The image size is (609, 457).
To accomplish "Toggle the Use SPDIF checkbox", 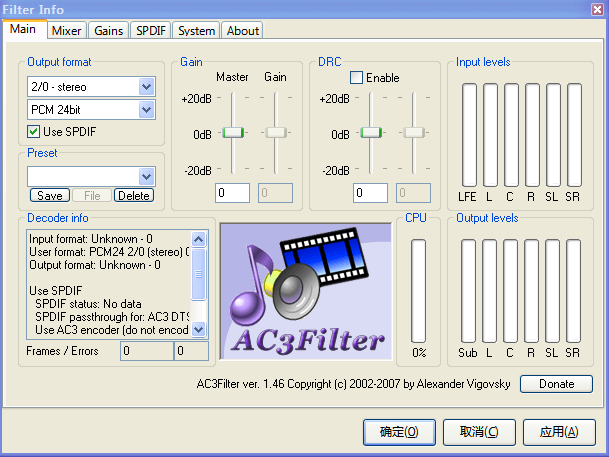I will click(x=33, y=132).
